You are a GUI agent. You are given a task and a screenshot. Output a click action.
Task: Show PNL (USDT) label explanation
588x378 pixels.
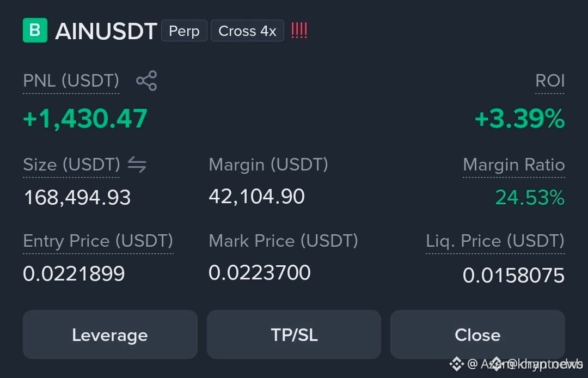click(x=71, y=81)
